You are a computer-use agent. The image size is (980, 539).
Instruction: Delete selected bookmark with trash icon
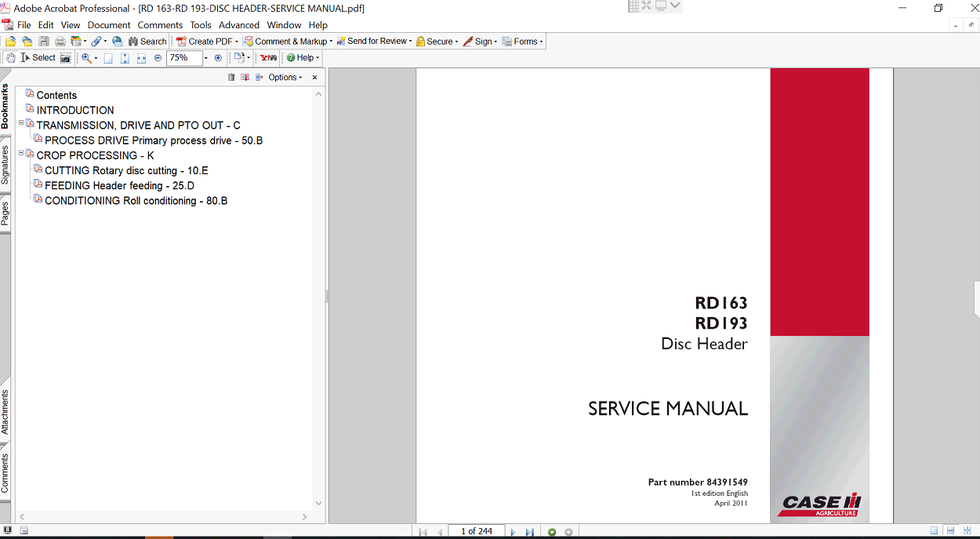[x=230, y=77]
